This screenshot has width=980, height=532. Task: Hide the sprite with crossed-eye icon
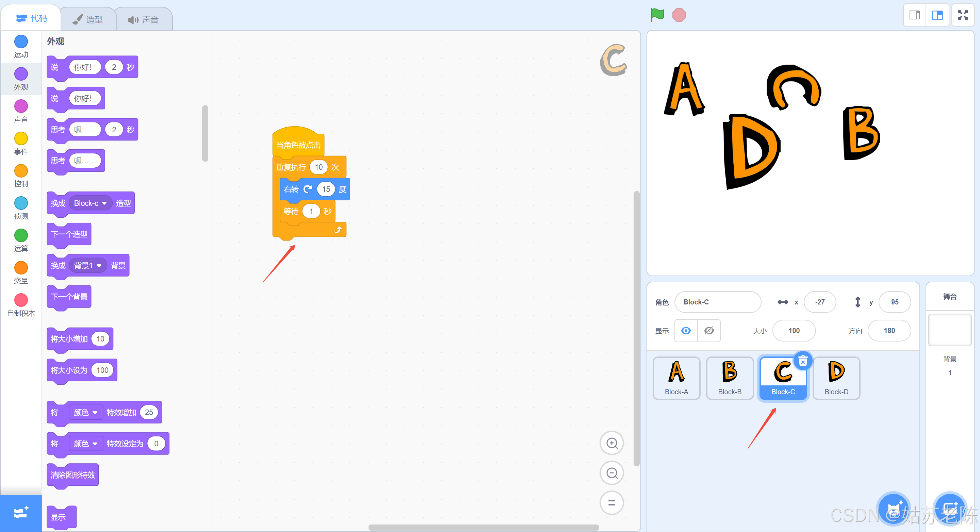(x=709, y=330)
